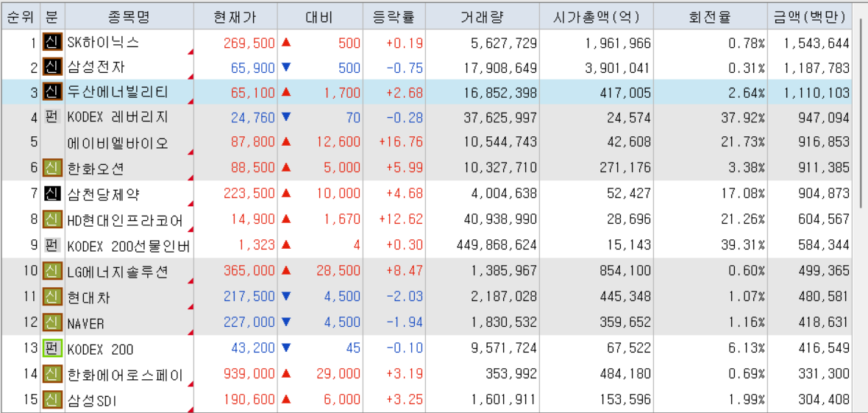Click the down arrow in 현대차 row

[285, 296]
